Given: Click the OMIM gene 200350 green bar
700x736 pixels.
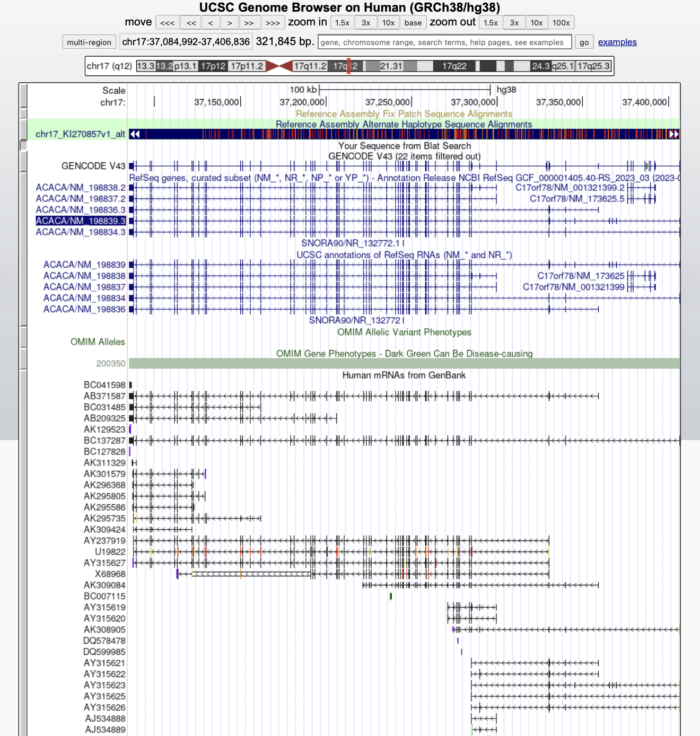Looking at the screenshot, I should (404, 363).
